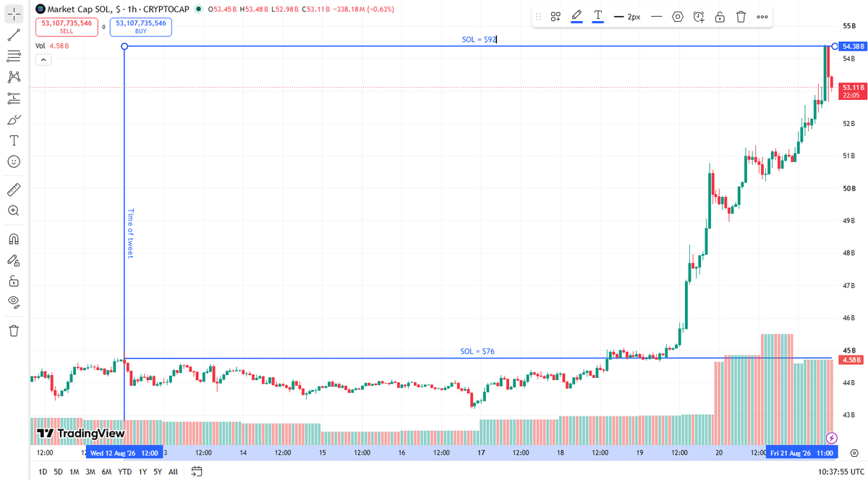This screenshot has width=868, height=480.
Task: Select the 1D time range
Action: click(x=43, y=471)
